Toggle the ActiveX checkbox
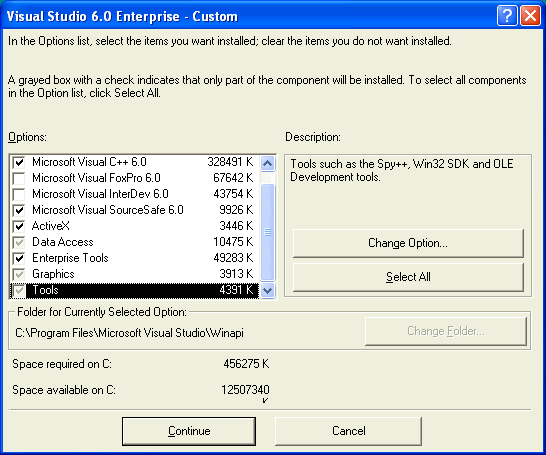This screenshot has width=546, height=455. [19, 226]
